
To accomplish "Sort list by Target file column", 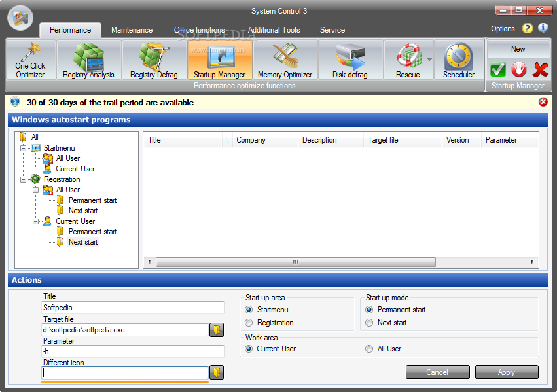I will (x=403, y=140).
